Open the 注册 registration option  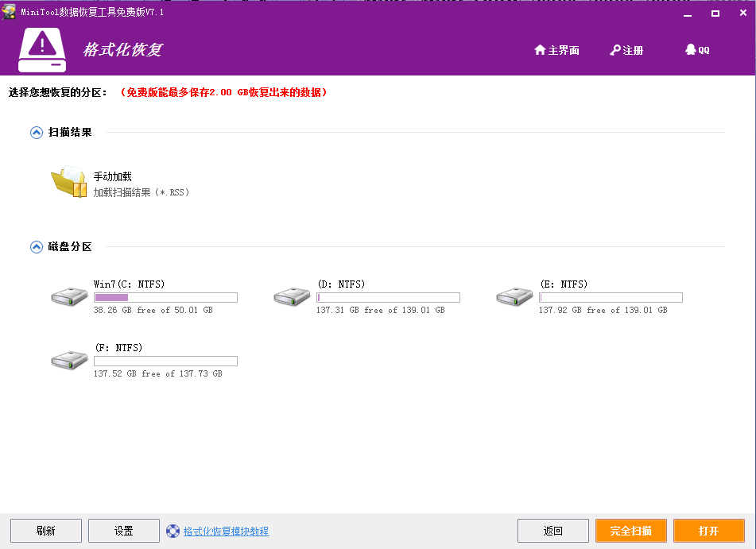[x=626, y=50]
